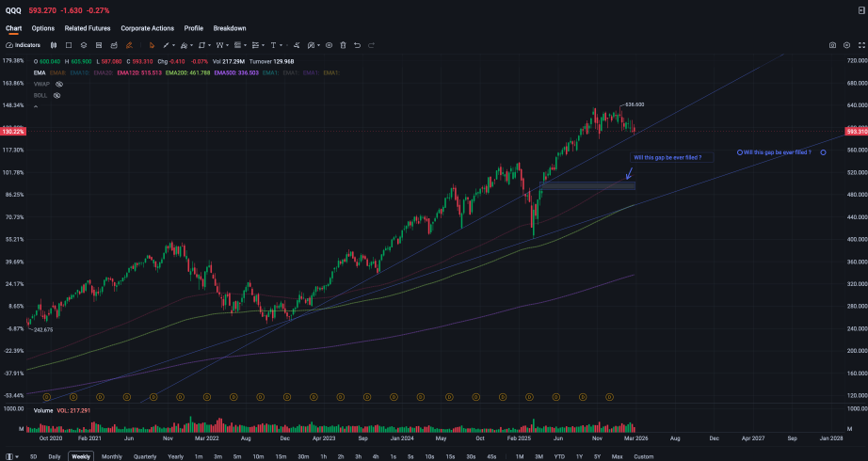Open the Profile tab

(194, 28)
